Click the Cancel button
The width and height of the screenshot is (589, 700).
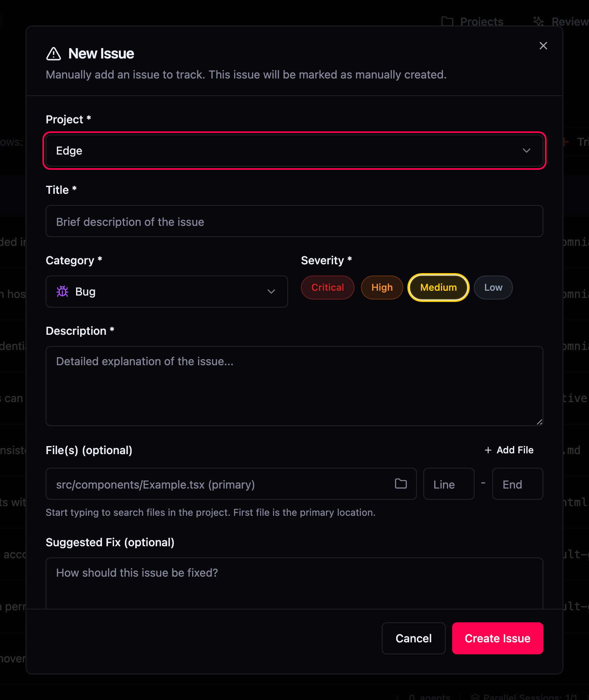413,638
